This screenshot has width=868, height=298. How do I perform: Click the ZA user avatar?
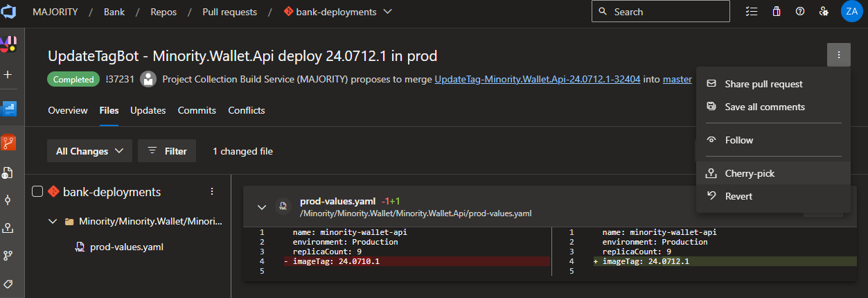851,11
